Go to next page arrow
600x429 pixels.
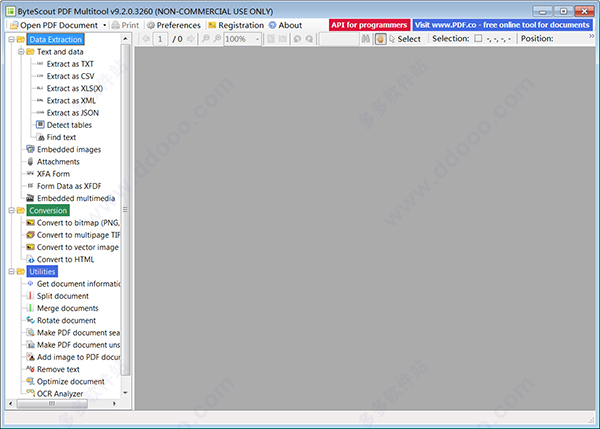coord(191,39)
